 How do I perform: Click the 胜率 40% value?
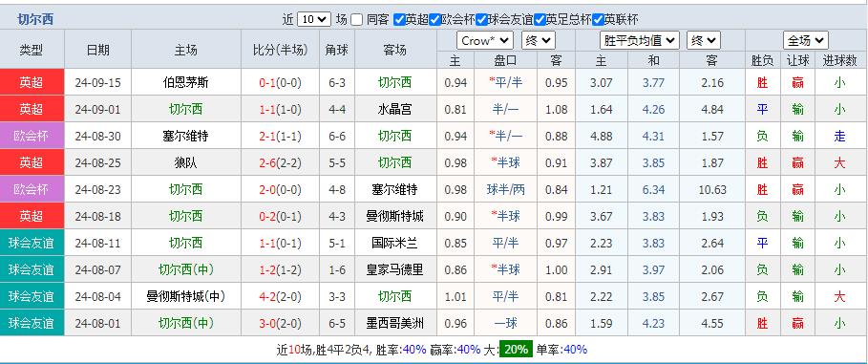point(414,350)
